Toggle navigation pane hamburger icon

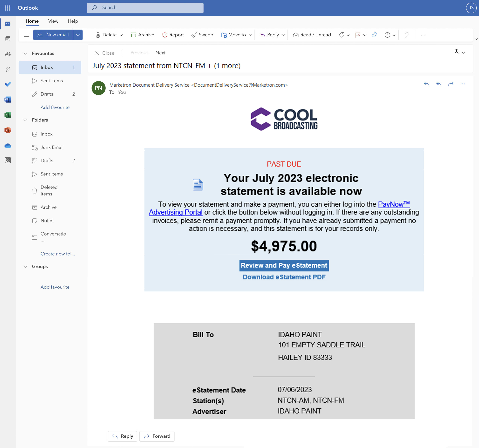(27, 35)
